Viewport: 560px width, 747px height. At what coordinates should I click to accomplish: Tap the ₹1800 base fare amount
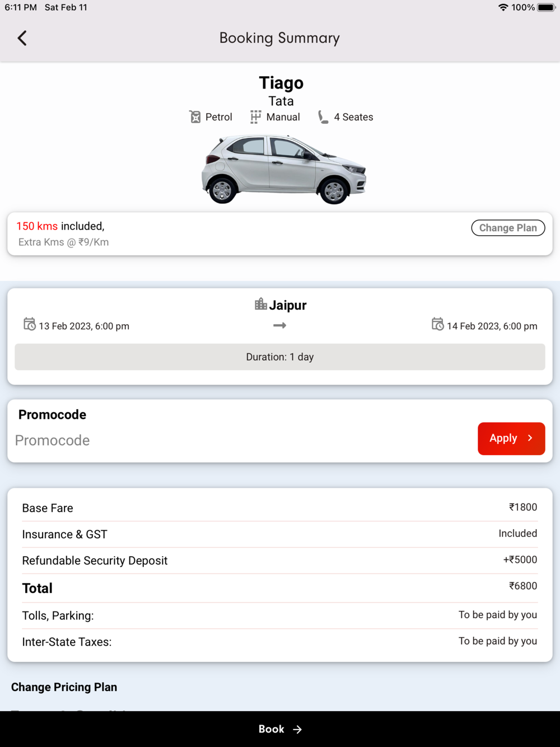(x=523, y=507)
